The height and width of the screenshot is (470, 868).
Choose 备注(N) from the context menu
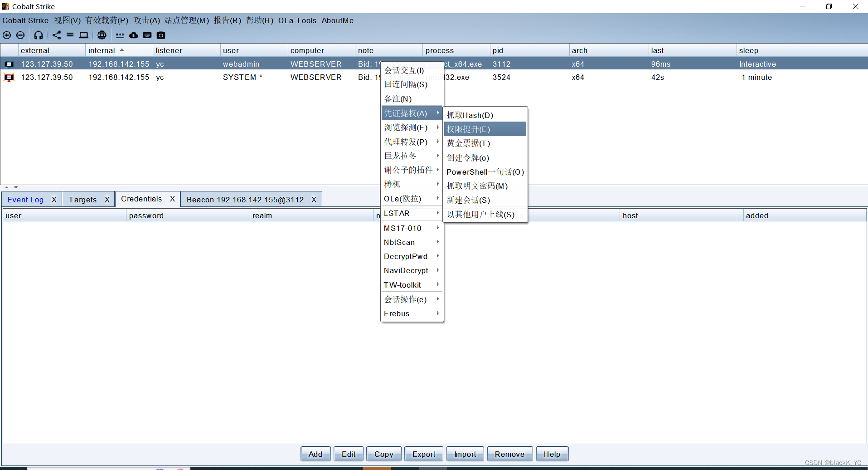click(x=412, y=99)
